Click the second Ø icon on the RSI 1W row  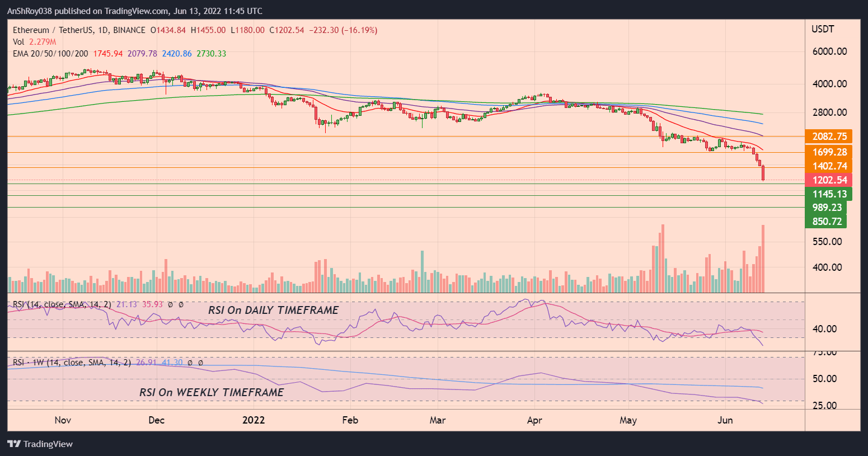200,363
